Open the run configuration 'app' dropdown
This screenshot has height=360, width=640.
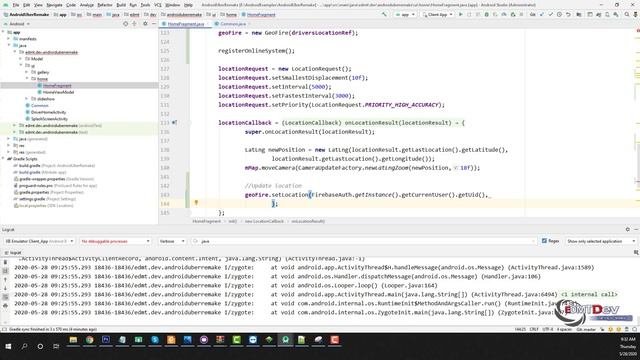coord(405,14)
